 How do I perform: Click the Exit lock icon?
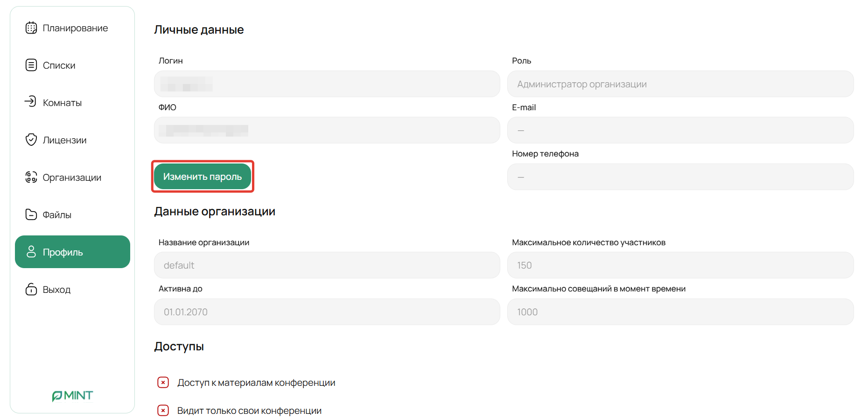[31, 289]
